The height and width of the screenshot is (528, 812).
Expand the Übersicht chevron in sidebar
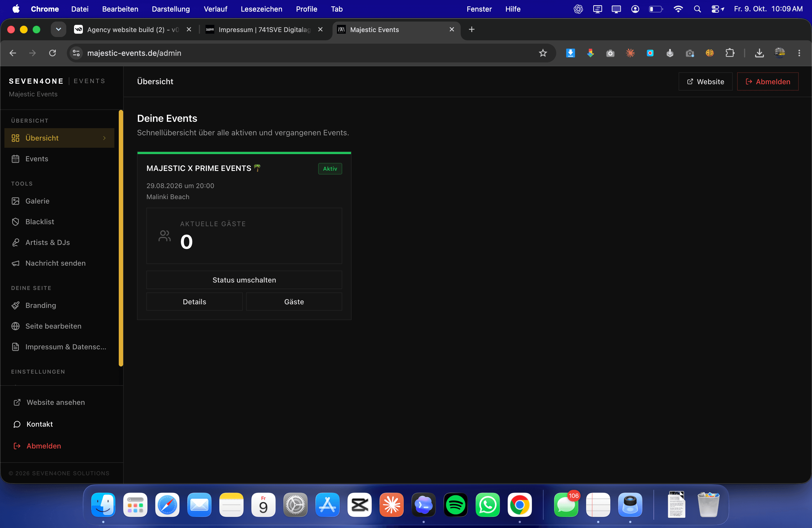104,138
